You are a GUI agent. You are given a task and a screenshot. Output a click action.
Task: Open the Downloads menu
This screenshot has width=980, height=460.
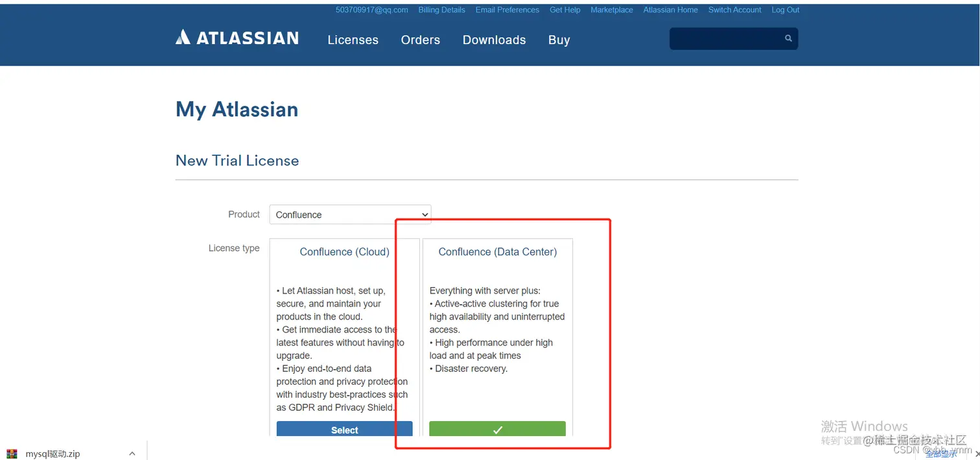click(x=495, y=40)
